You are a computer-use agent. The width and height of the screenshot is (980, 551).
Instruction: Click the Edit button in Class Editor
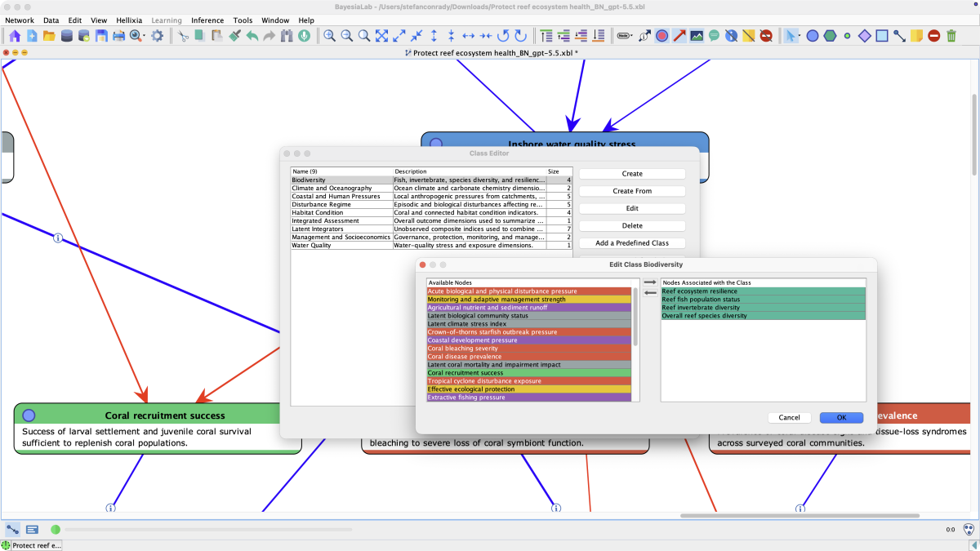pyautogui.click(x=632, y=209)
